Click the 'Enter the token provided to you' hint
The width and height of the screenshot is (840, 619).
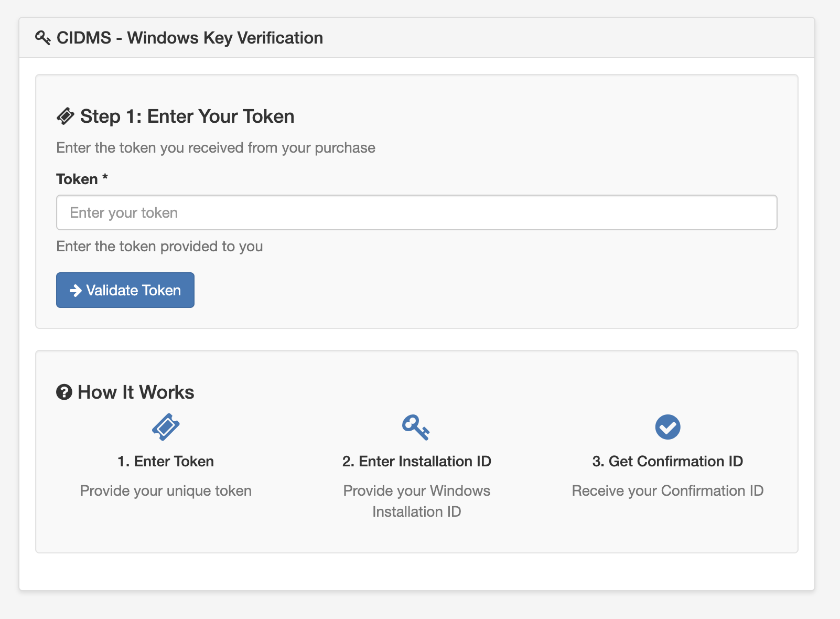[159, 246]
